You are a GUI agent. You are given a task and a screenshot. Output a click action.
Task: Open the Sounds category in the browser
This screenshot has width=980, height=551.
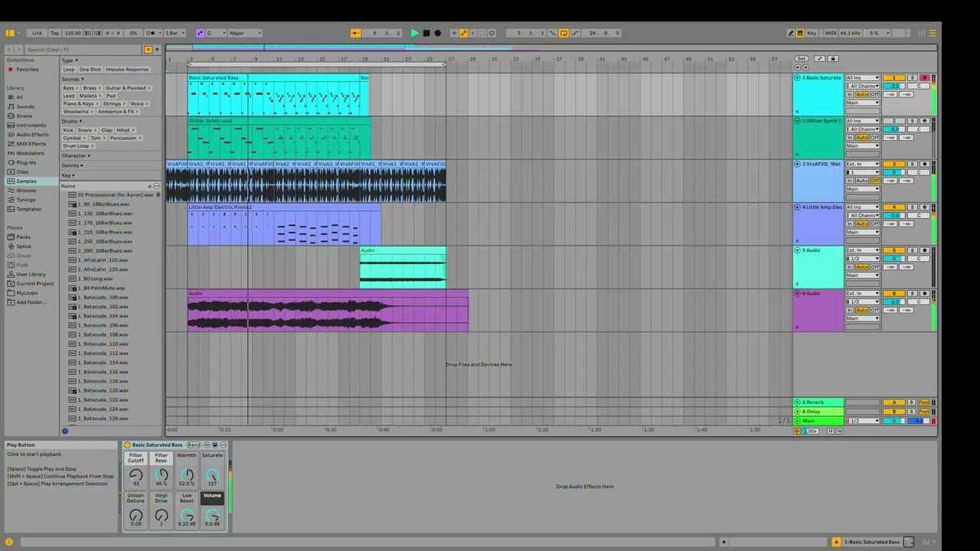pos(25,106)
